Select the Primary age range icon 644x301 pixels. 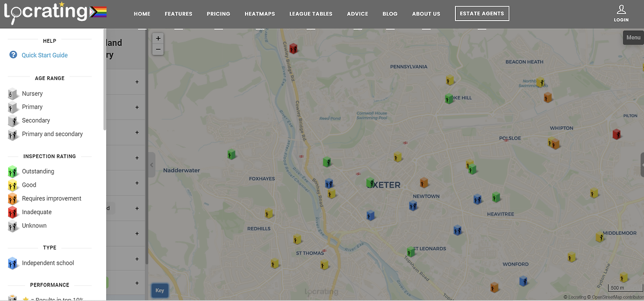pyautogui.click(x=13, y=107)
